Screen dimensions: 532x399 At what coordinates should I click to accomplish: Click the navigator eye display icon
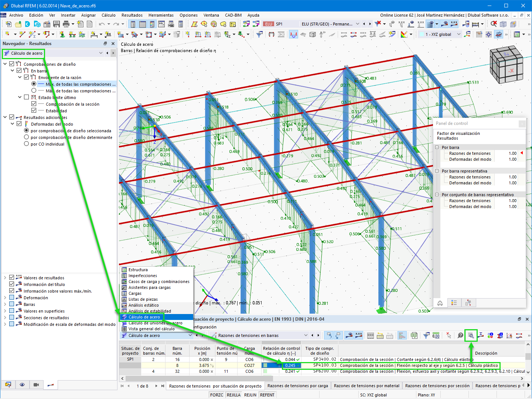tap(22, 385)
